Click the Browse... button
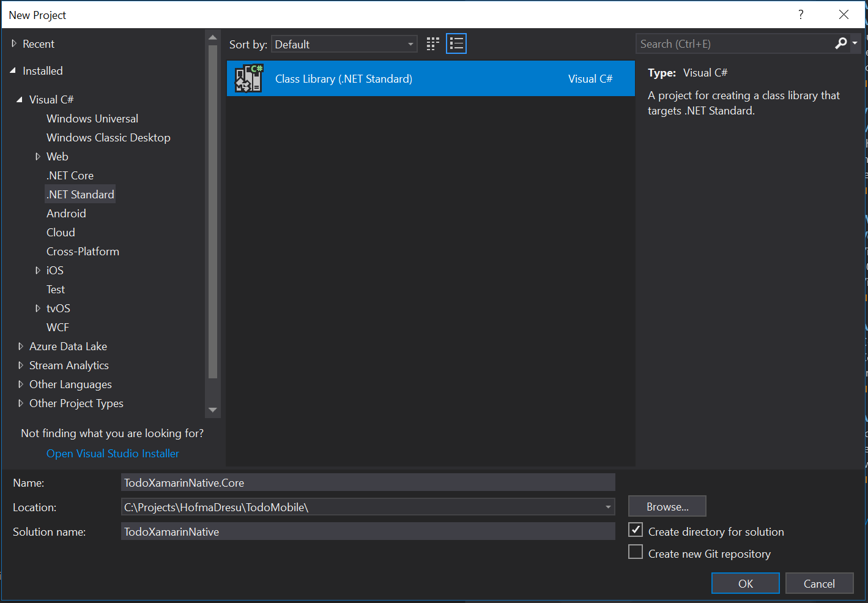Viewport: 868px width, 603px height. pos(667,506)
